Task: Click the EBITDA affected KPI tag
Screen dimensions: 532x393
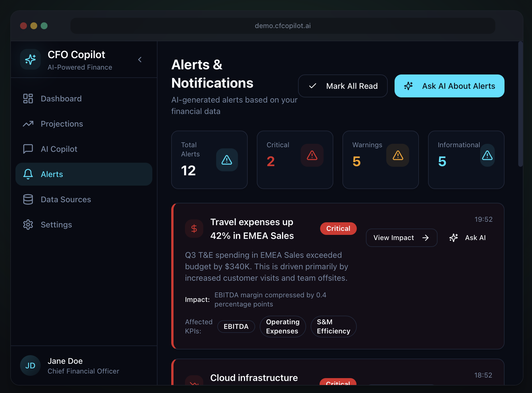Action: click(236, 326)
